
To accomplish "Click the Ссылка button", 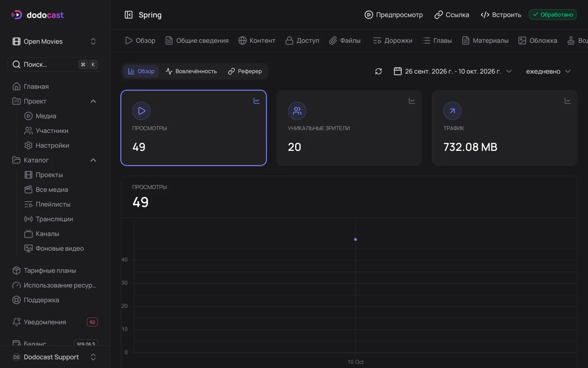I will click(x=452, y=15).
